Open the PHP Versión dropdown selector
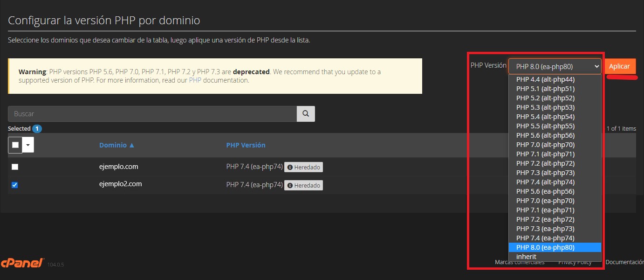 coord(555,67)
